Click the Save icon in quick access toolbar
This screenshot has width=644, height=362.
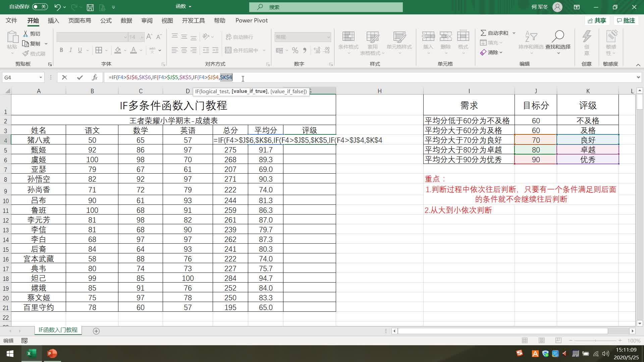click(90, 7)
